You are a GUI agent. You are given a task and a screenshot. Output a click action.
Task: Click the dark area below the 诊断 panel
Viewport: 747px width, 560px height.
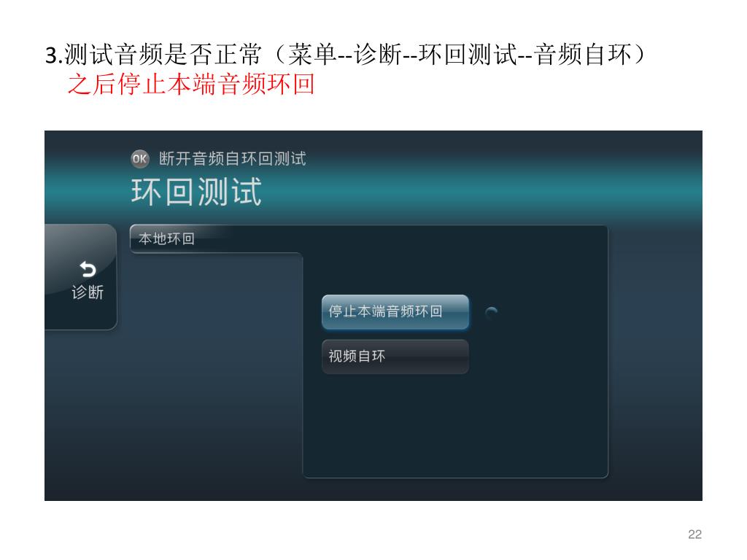click(x=81, y=414)
